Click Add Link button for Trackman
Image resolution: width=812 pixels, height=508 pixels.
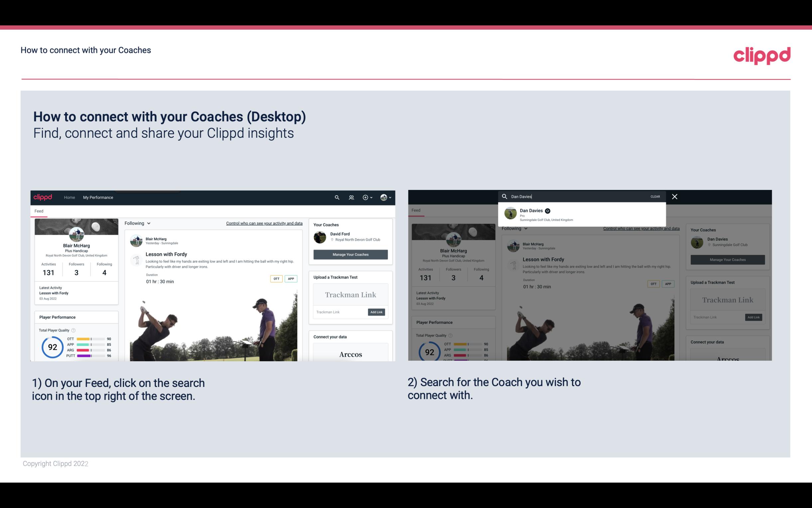click(x=377, y=312)
